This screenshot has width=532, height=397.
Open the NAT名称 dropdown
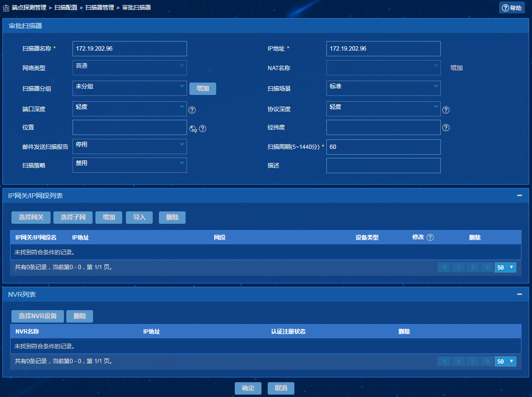pyautogui.click(x=384, y=68)
